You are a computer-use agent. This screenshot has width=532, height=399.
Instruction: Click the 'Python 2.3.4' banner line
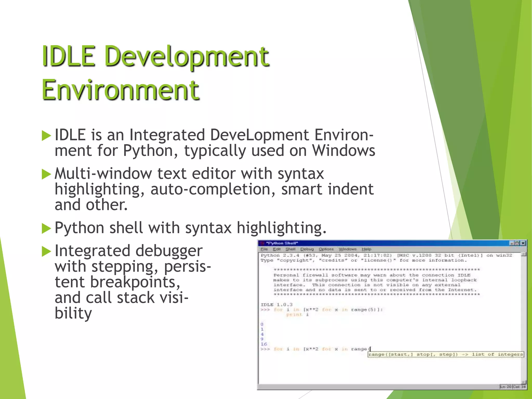(386, 255)
